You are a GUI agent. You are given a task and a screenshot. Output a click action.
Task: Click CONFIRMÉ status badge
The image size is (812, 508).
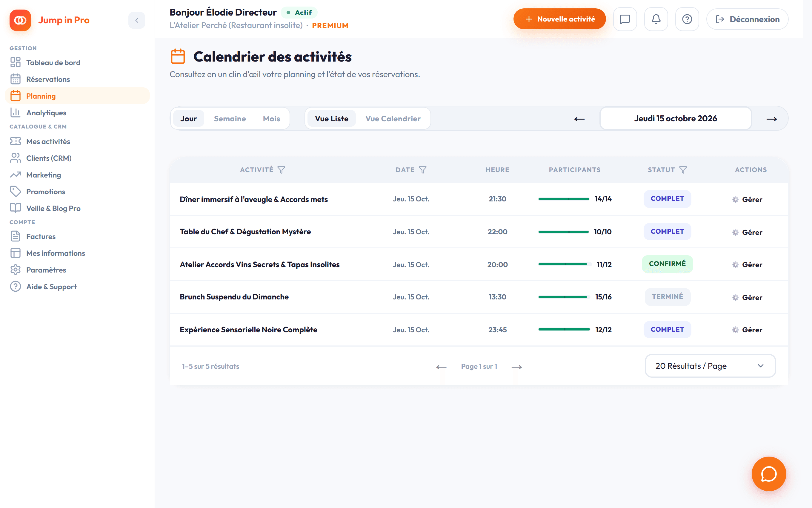[667, 264]
